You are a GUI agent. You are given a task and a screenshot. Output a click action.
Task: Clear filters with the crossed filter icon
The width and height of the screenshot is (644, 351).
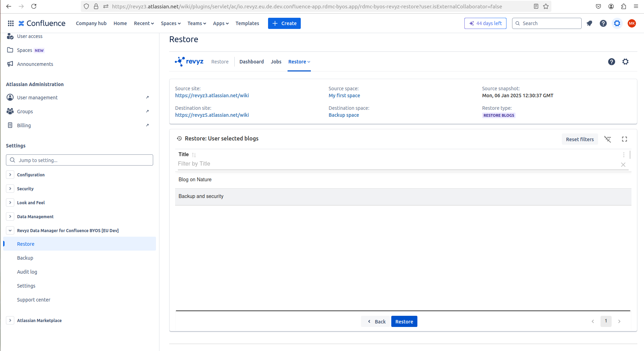608,139
